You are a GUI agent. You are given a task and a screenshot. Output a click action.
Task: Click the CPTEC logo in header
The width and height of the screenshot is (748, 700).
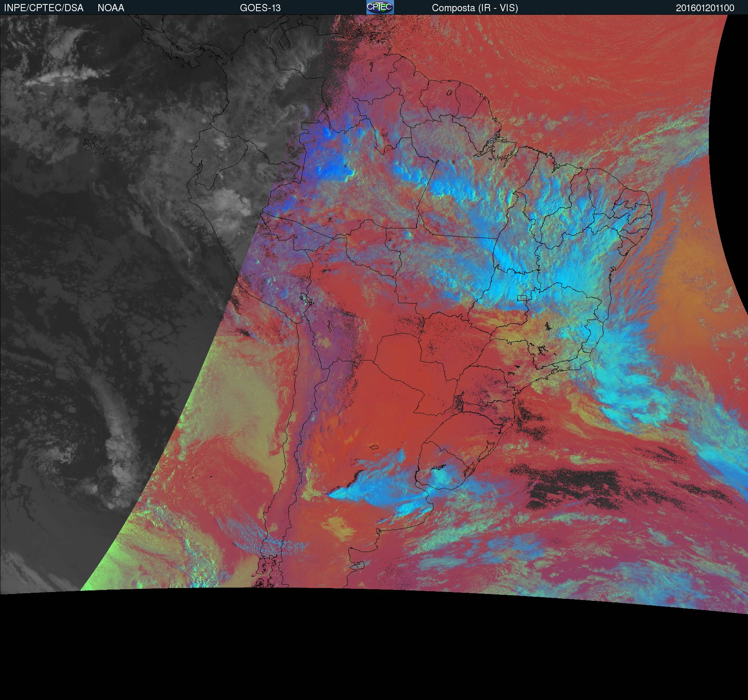point(380,7)
